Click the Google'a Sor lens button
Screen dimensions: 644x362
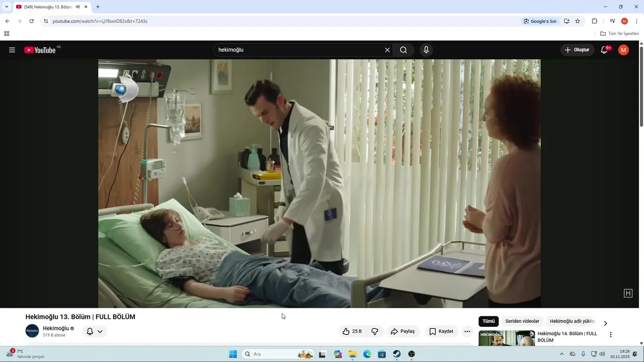540,21
